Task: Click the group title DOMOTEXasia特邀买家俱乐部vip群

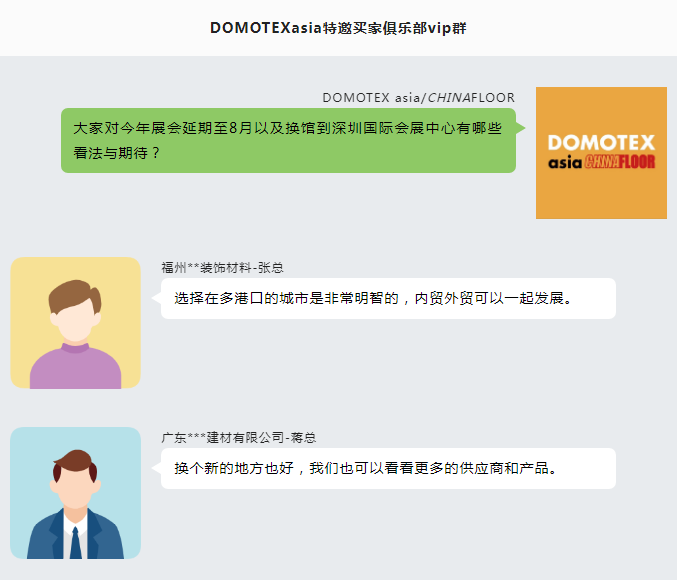Action: tap(338, 28)
